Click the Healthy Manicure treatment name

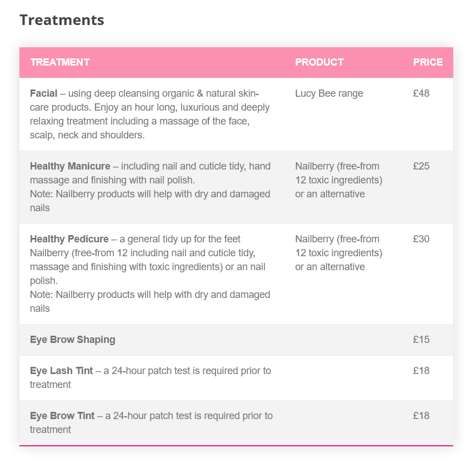point(70,166)
